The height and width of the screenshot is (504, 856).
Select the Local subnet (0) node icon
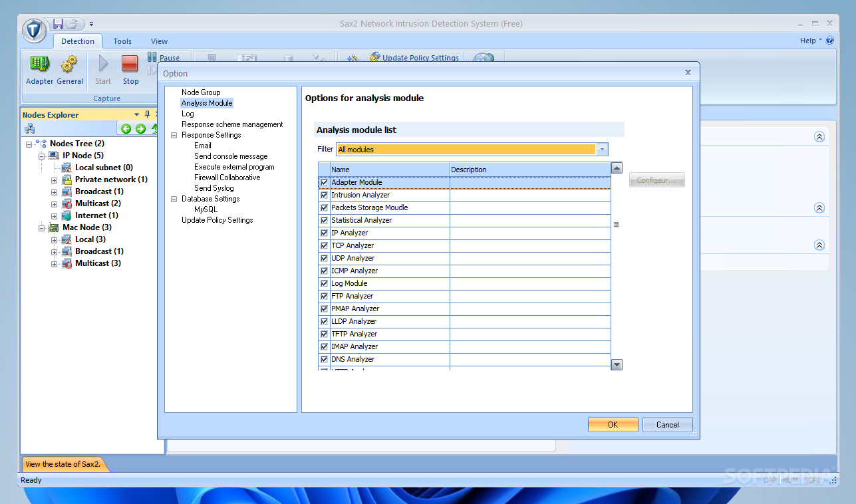tap(67, 168)
